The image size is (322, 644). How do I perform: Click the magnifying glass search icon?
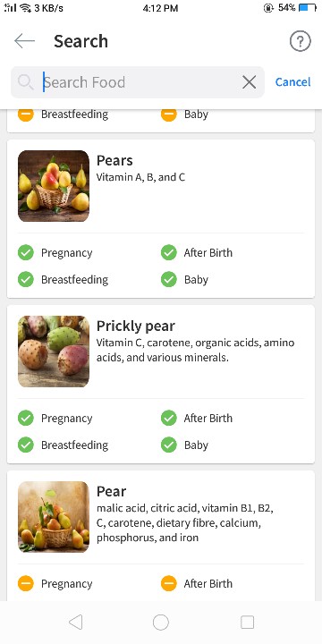26,82
